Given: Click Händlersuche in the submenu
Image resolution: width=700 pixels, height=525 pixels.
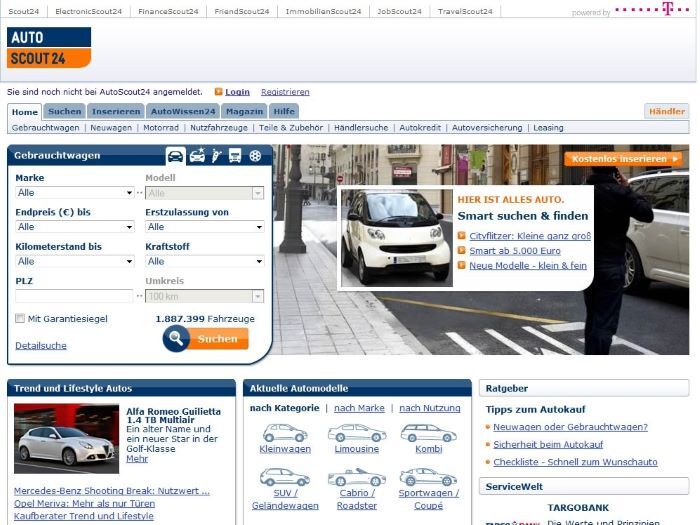Looking at the screenshot, I should click(x=361, y=128).
